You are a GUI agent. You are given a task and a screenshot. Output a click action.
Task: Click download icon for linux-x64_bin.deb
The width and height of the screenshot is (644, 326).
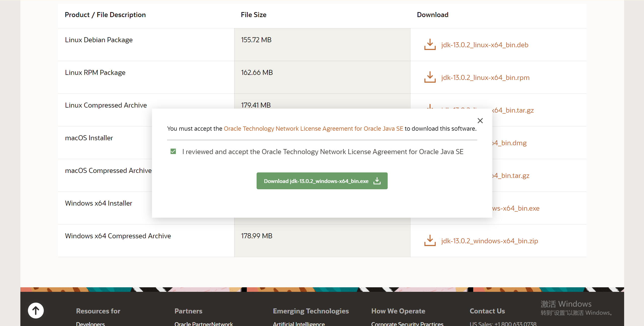(430, 44)
